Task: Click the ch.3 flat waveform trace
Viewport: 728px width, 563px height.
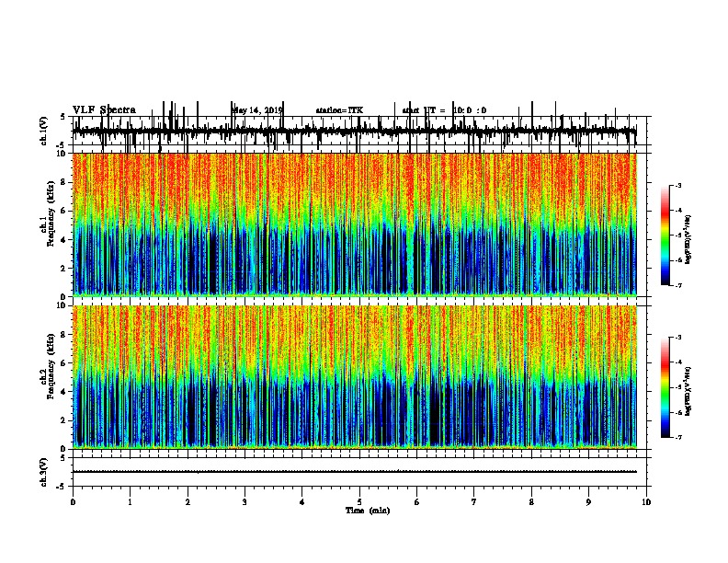Action: 355,472
